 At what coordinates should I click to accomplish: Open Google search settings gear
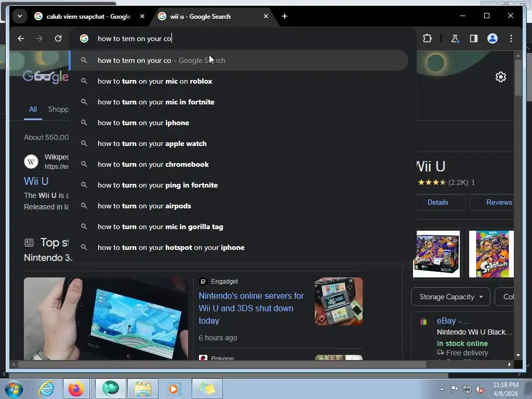pos(500,77)
